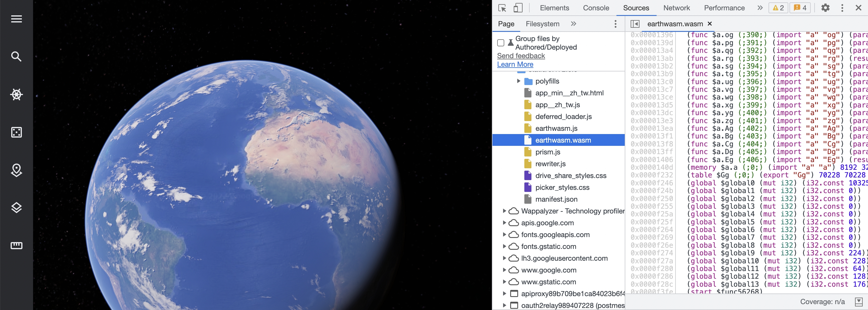
Task: Click the Send feedback link
Action: click(x=521, y=56)
